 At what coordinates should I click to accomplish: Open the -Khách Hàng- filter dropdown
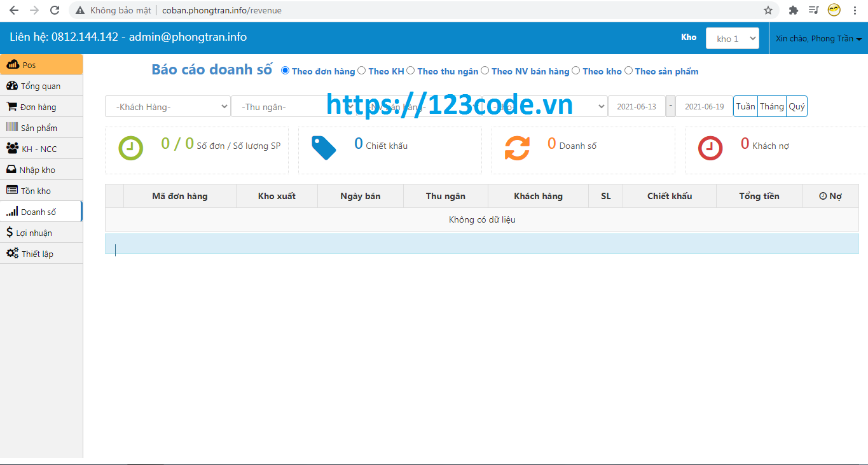(x=168, y=107)
